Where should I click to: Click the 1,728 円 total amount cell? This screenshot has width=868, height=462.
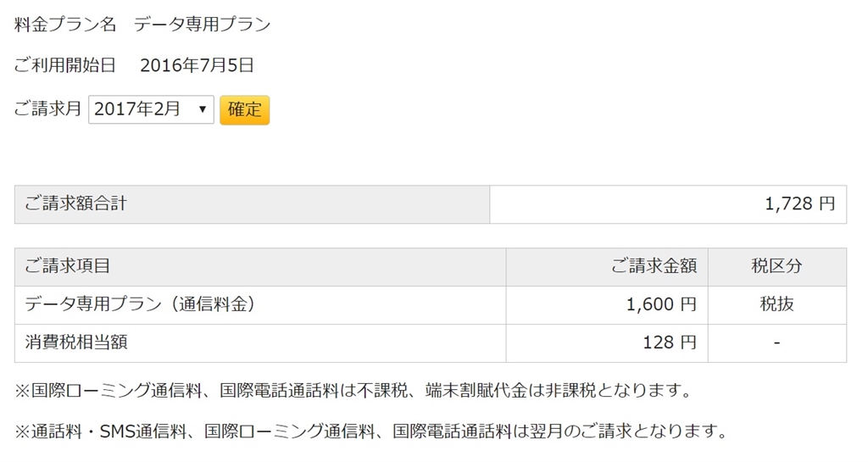coord(799,203)
